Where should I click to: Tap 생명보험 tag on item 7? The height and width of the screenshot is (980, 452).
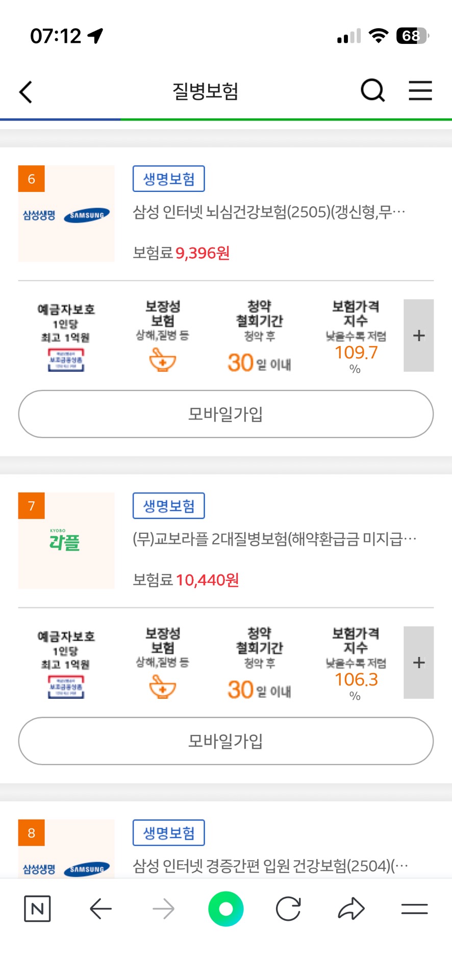click(x=168, y=506)
